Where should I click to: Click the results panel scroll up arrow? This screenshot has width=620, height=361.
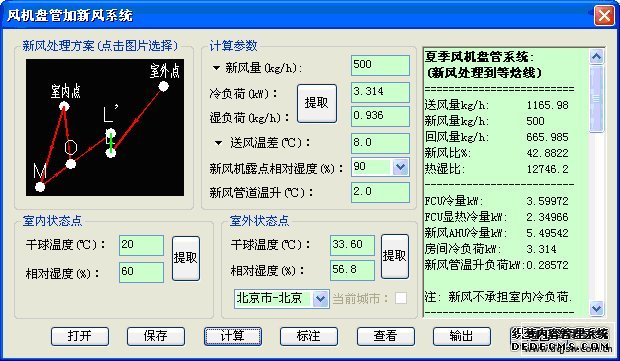coord(596,57)
